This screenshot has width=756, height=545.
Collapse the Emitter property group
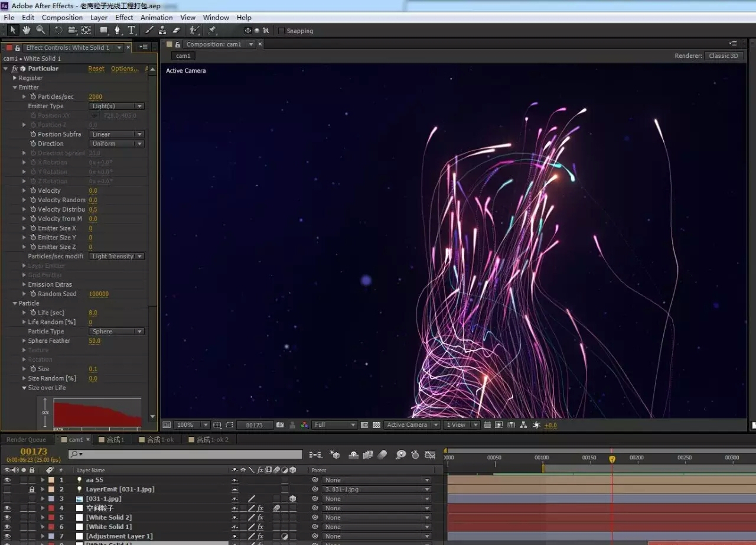[x=15, y=87]
